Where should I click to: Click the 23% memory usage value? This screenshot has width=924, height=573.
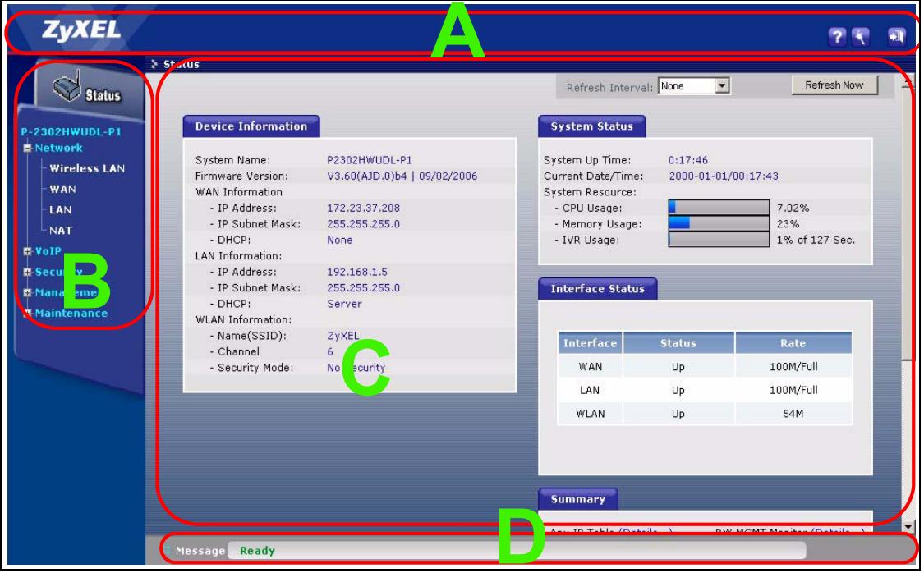coord(788,224)
